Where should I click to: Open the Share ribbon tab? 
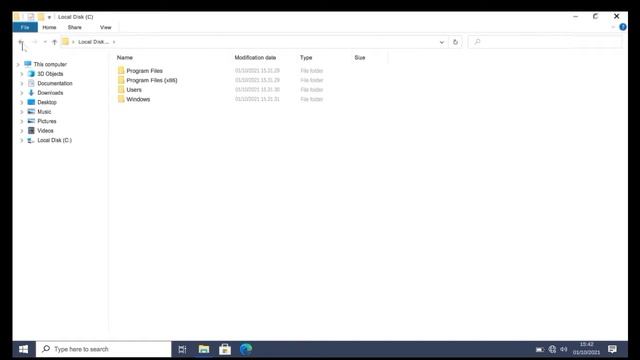(75, 27)
